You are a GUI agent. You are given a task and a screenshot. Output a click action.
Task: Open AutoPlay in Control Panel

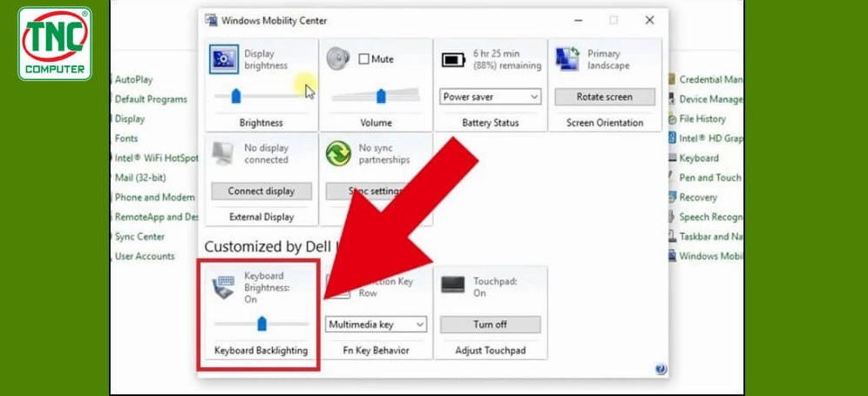133,79
